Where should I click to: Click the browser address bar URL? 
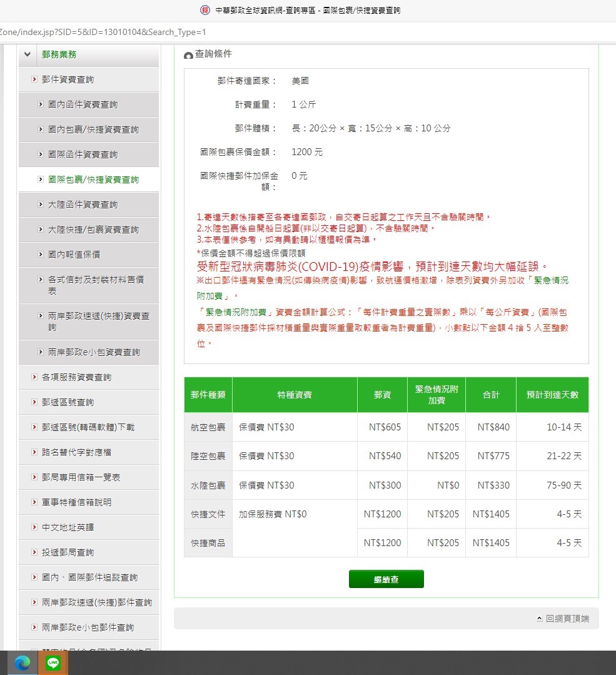pyautogui.click(x=103, y=32)
